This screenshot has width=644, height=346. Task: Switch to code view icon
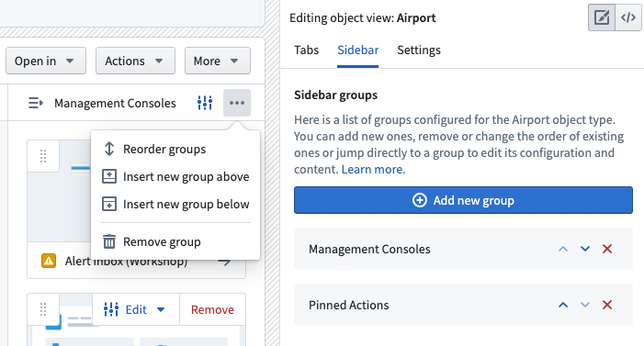pos(628,17)
